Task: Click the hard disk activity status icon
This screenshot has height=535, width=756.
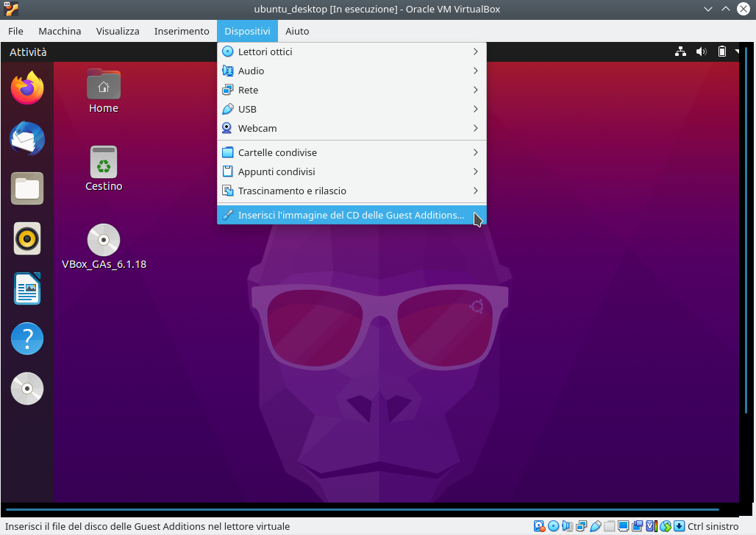Action: pos(539,526)
